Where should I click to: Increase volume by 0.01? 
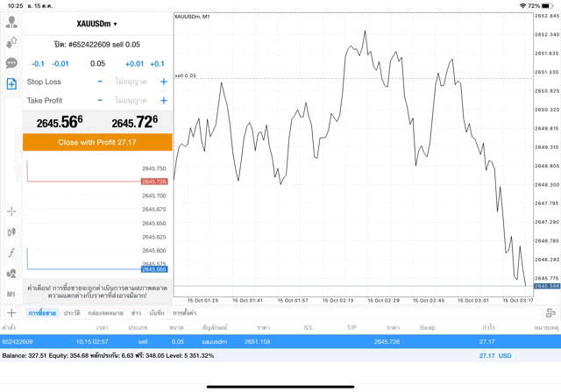coord(134,64)
